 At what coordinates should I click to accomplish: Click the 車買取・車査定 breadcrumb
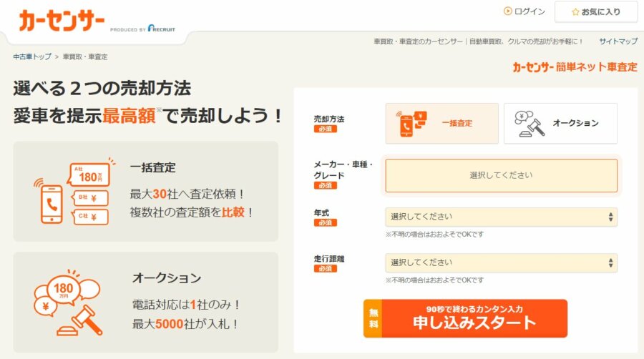(x=85, y=56)
